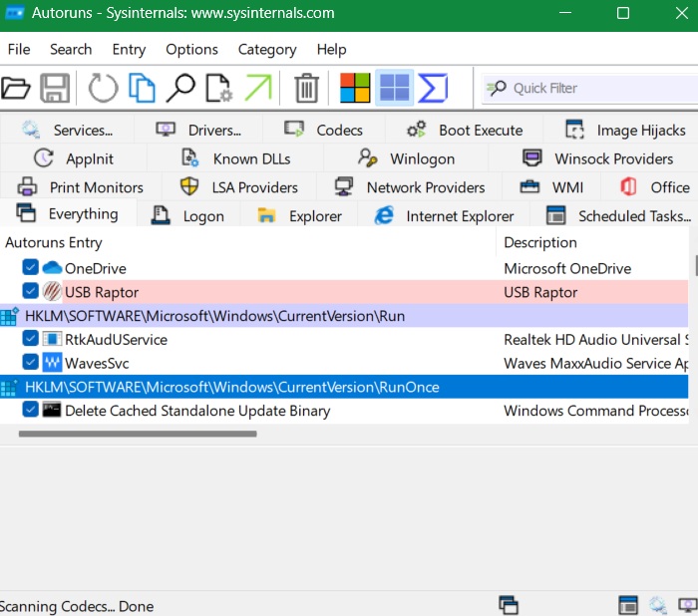The width and height of the screenshot is (698, 616).
Task: Click the registry icon of HKLM Run key
Action: 9,316
